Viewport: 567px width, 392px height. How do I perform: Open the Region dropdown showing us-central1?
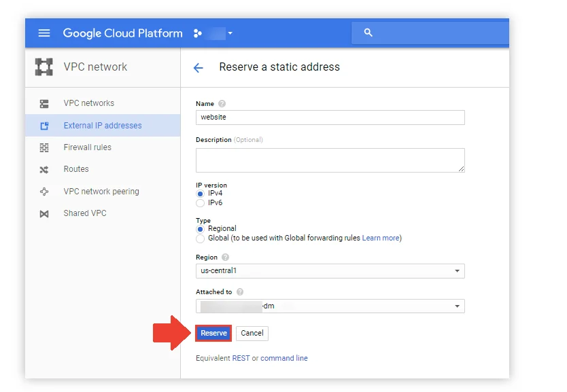[330, 271]
